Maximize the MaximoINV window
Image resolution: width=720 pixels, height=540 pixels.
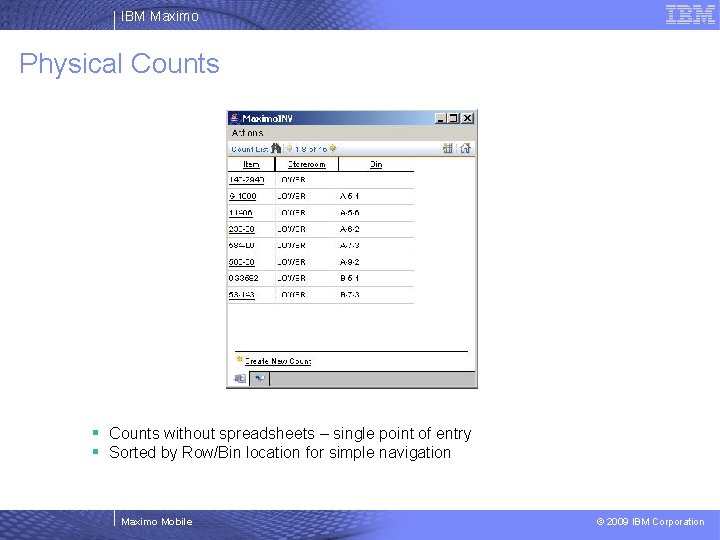coord(454,118)
